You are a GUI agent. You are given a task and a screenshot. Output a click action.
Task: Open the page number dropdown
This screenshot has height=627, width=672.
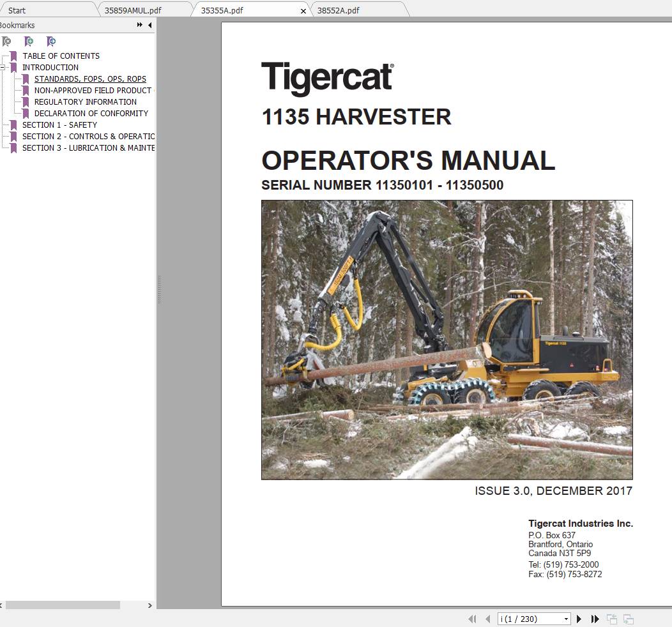point(566,619)
